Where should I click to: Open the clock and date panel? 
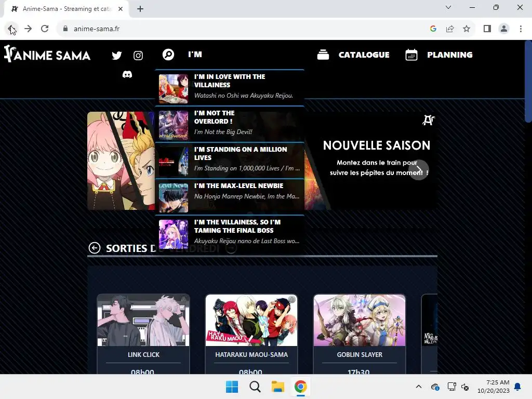click(x=494, y=387)
